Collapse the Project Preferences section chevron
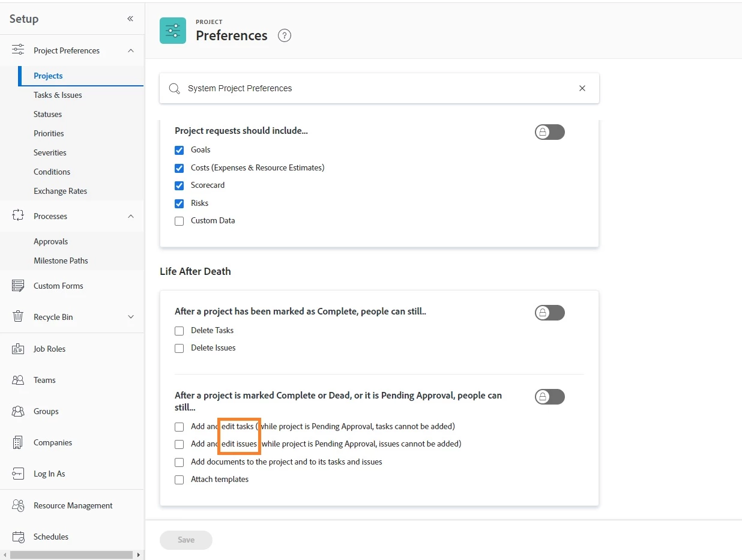The image size is (742, 560). click(x=131, y=50)
